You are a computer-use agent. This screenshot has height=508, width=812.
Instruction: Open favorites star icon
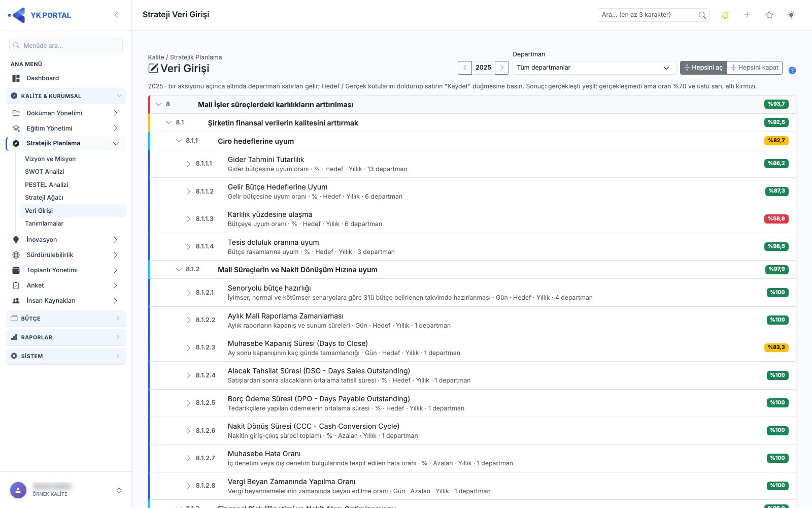tap(769, 15)
